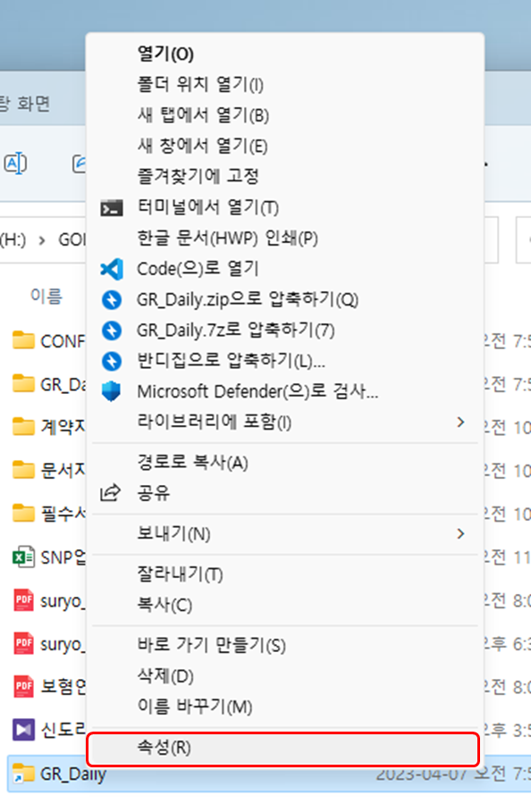Sort by the 이름 column header

pos(46,297)
